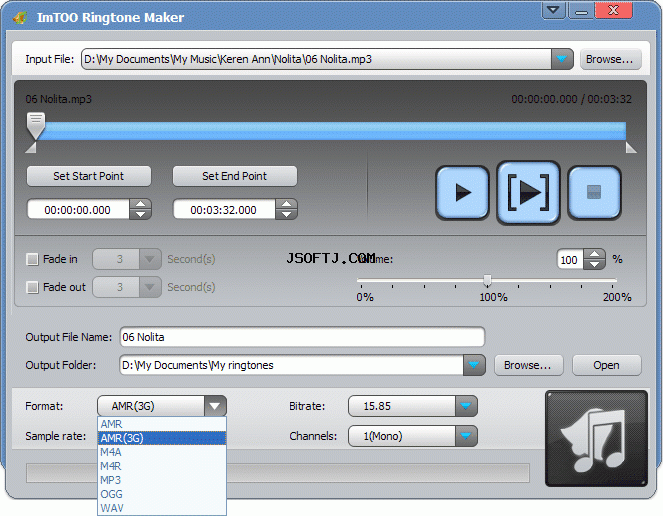Click the Stop playback button
The image size is (663, 516).
[594, 193]
